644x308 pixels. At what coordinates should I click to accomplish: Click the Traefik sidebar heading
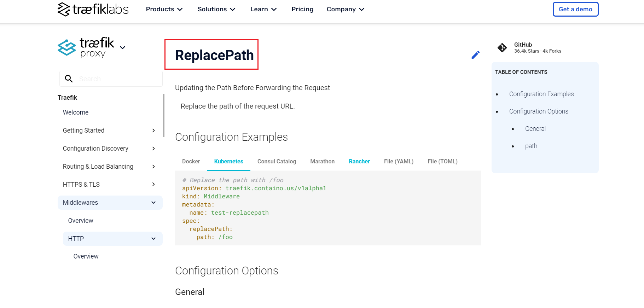(x=67, y=98)
